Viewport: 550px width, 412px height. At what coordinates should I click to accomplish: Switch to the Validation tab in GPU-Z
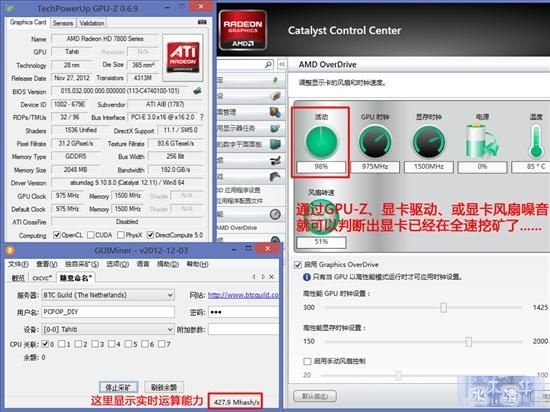92,23
